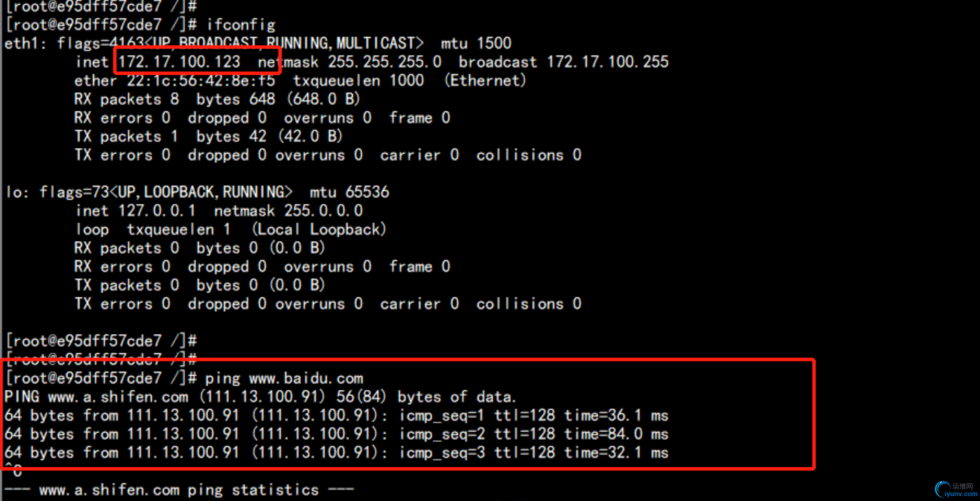Click 'TX packets 1' on eth1
This screenshot has width=980, height=501.
[126, 137]
